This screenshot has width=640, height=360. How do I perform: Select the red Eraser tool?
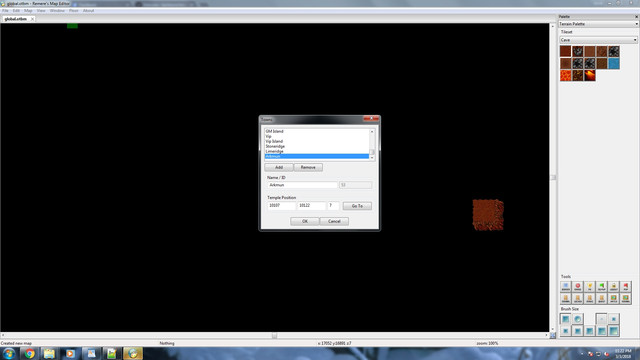578,287
